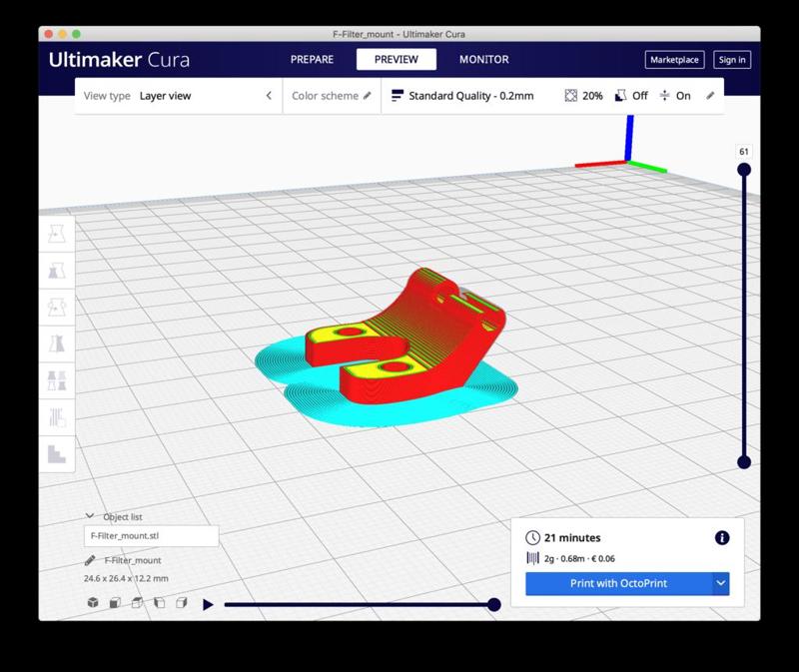This screenshot has width=799, height=672.
Task: Click the window title F-Filter_mount - Ultimaker Cura
Action: click(x=399, y=34)
